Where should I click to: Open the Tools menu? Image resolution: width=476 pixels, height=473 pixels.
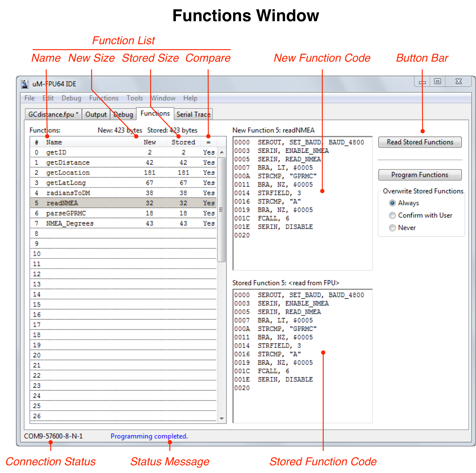(135, 98)
